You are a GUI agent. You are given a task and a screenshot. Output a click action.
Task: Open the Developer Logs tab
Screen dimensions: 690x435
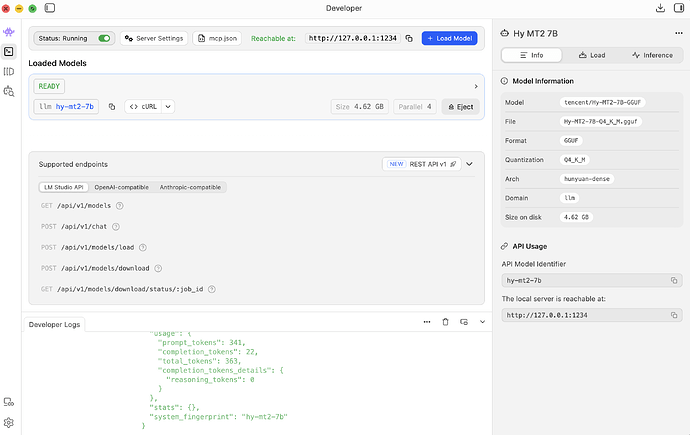coord(54,325)
